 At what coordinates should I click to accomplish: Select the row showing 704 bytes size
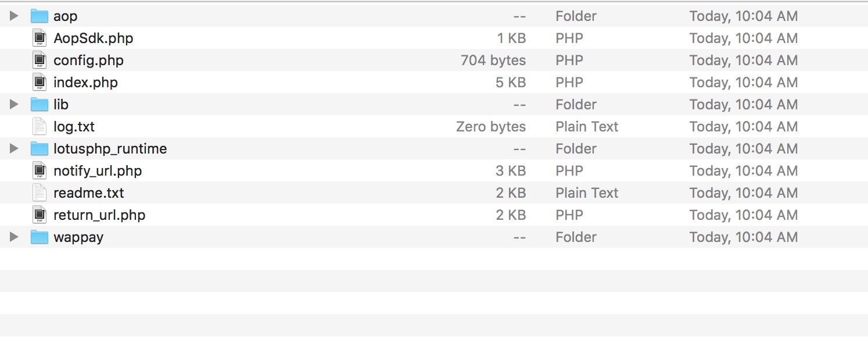point(434,60)
